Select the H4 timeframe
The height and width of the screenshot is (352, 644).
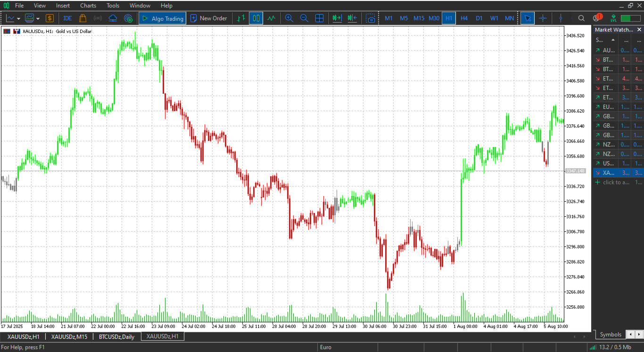click(x=464, y=18)
